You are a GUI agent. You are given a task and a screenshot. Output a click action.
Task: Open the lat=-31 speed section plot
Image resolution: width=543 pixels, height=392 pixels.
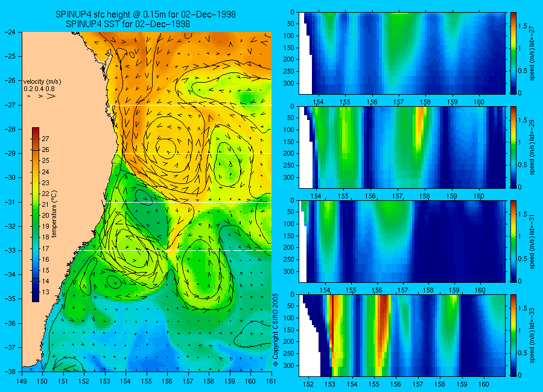(x=402, y=241)
